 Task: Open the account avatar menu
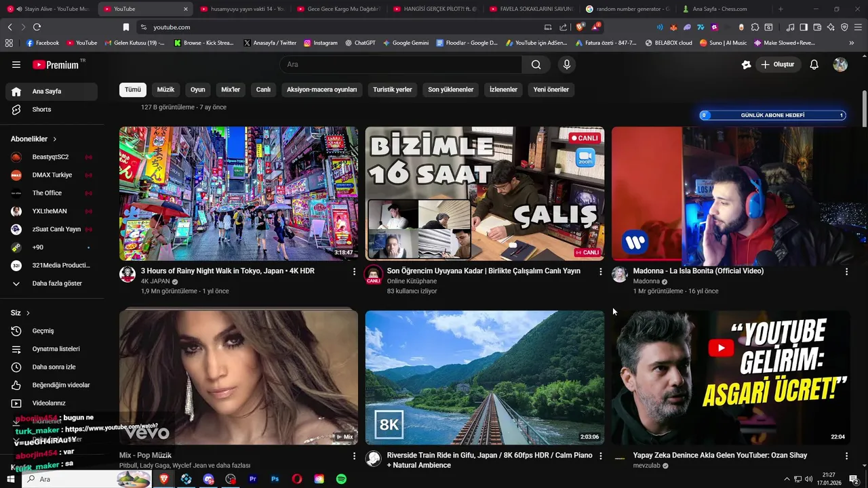[x=840, y=64]
